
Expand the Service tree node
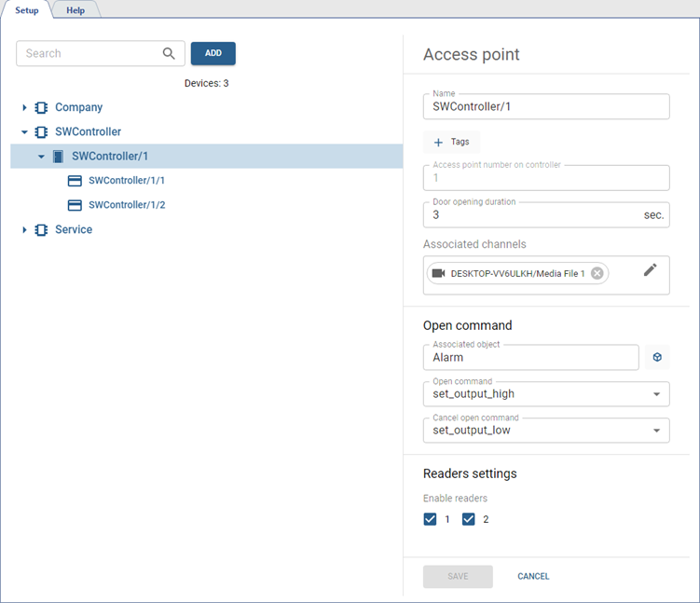coord(25,230)
